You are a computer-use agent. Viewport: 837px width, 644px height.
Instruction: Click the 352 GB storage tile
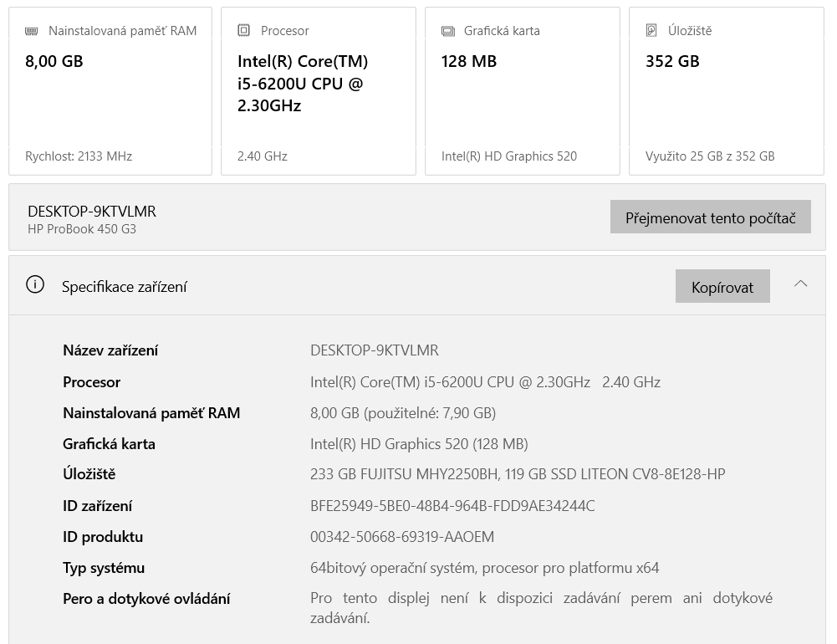pyautogui.click(x=726, y=91)
